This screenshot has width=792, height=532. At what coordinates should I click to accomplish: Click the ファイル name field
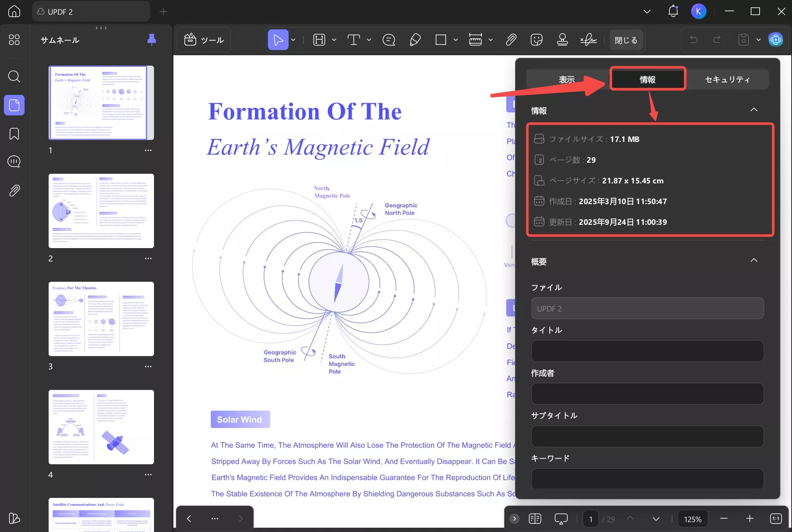coord(647,308)
